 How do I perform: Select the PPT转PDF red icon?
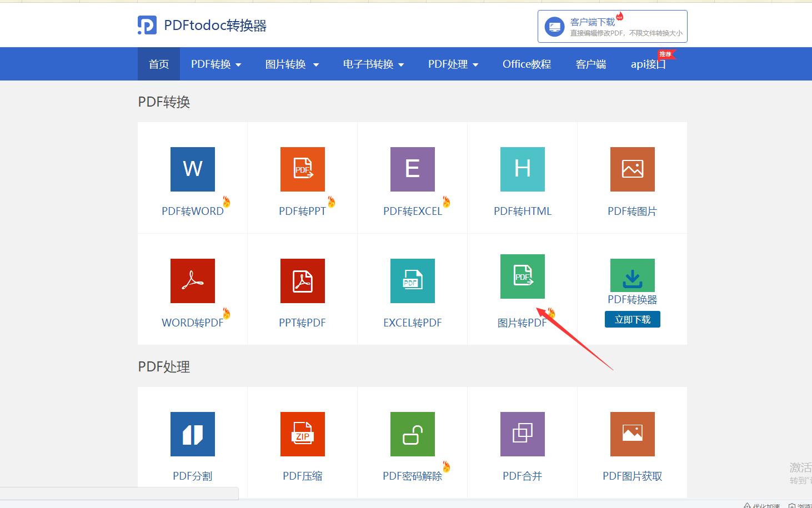coord(302,281)
